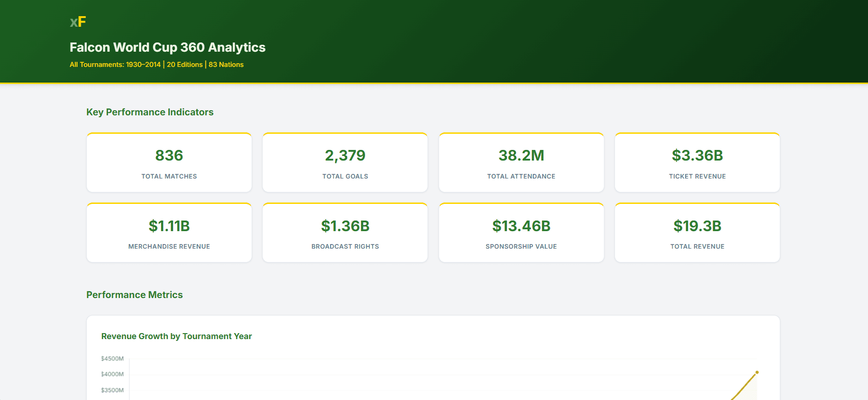Click the Falcon World Cup 360 Analytics title
The height and width of the screenshot is (400, 868).
pyautogui.click(x=168, y=48)
